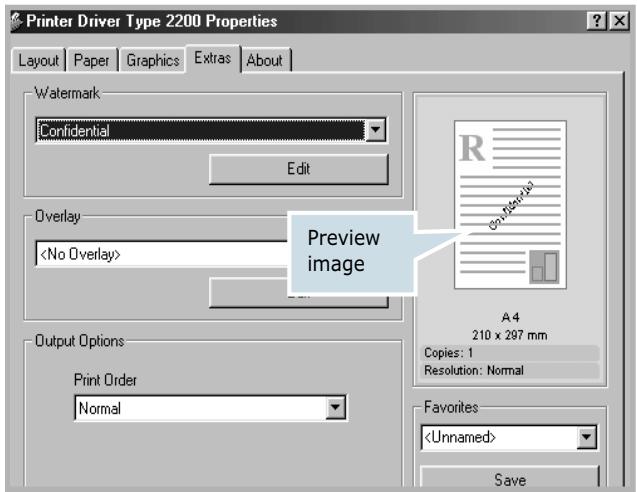Select the Extras tab
Screen dimensions: 637x492
212,58
